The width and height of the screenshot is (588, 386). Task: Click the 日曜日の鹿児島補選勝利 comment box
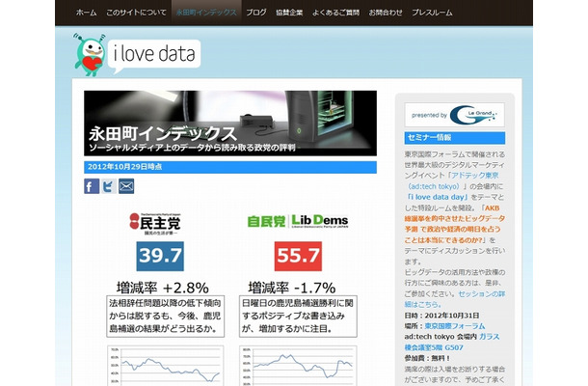coord(298,317)
